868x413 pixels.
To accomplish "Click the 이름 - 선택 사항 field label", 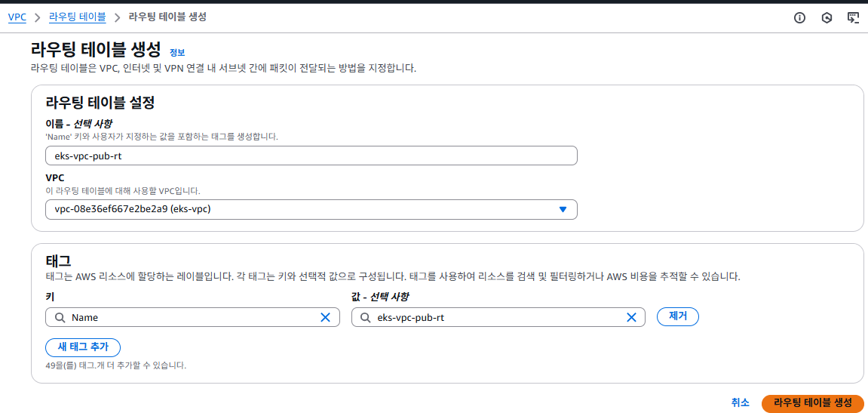I will click(x=80, y=122).
